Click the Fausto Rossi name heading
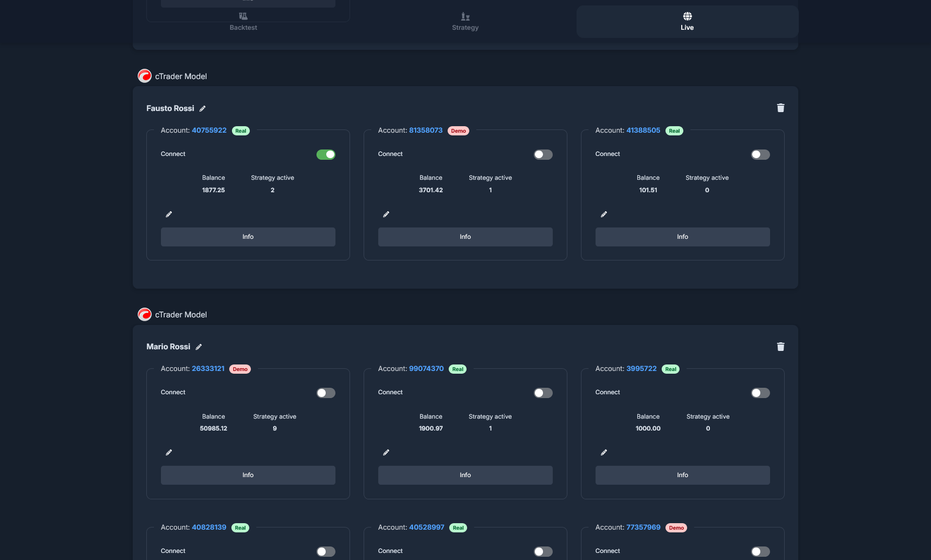The width and height of the screenshot is (931, 560). 170,108
